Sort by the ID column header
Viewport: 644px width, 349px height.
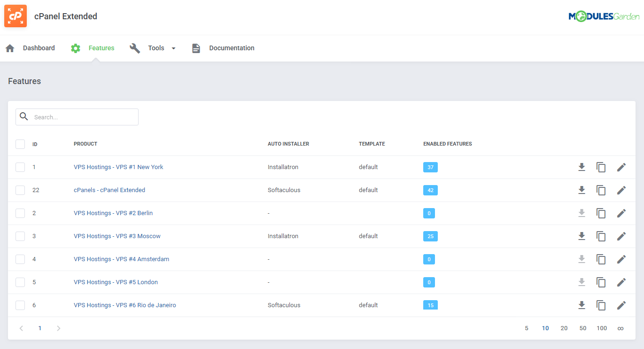[35, 144]
